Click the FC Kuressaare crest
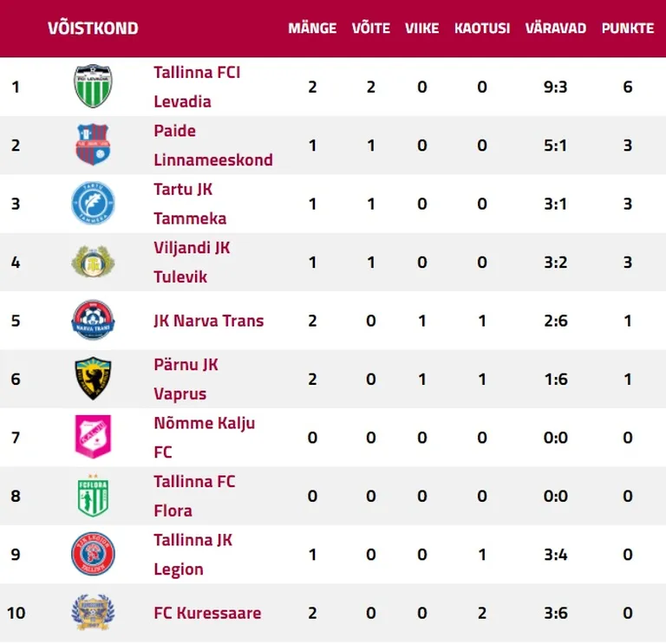666x644 pixels. coord(93,612)
